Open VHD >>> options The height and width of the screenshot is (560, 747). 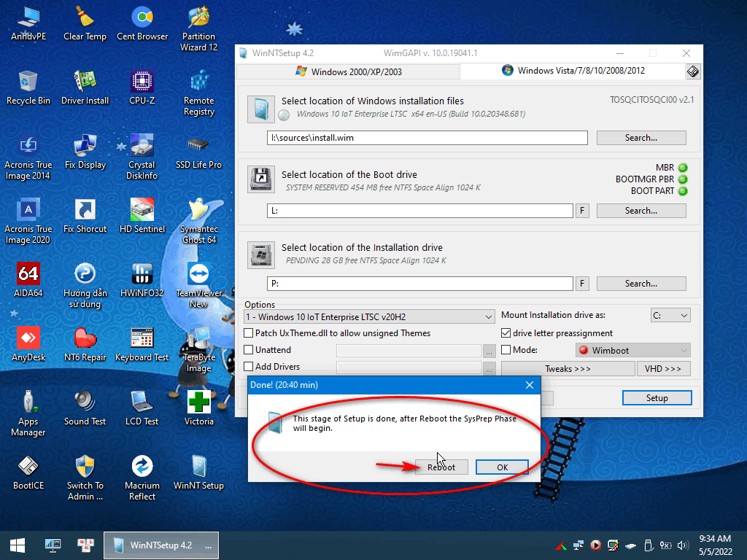pos(663,368)
